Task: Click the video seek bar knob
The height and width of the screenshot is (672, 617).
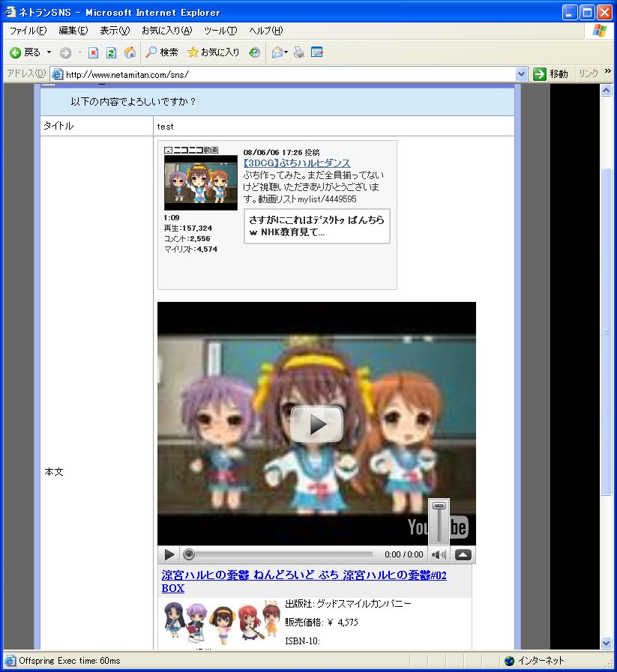Action: pyautogui.click(x=189, y=554)
